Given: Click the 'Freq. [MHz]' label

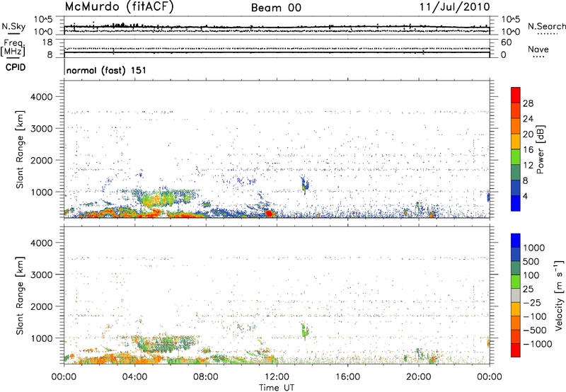Looking at the screenshot, I should click(13, 48).
